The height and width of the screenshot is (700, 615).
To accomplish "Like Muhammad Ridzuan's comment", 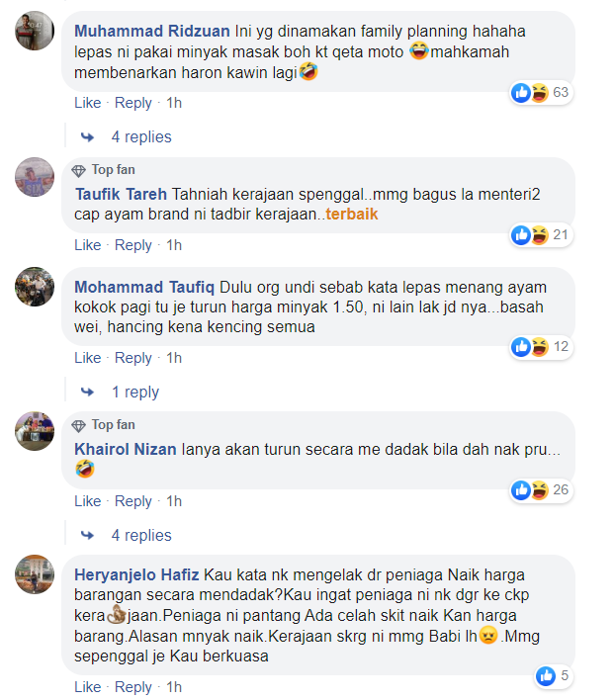I will 87,103.
